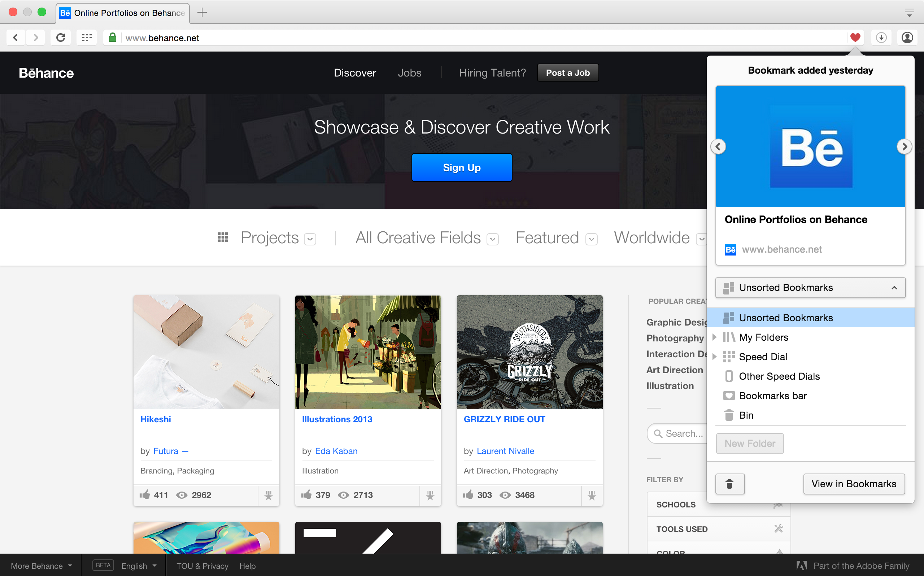Image resolution: width=924 pixels, height=576 pixels.
Task: Click the Sign Up button
Action: pyautogui.click(x=462, y=167)
